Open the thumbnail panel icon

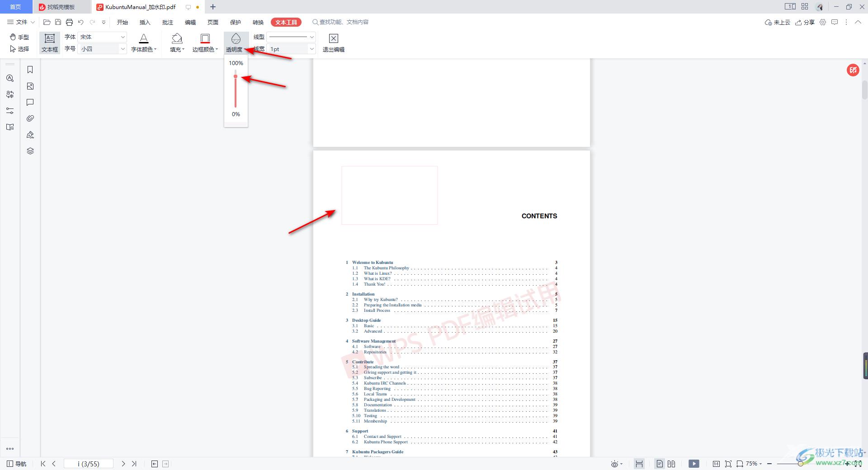[30, 86]
